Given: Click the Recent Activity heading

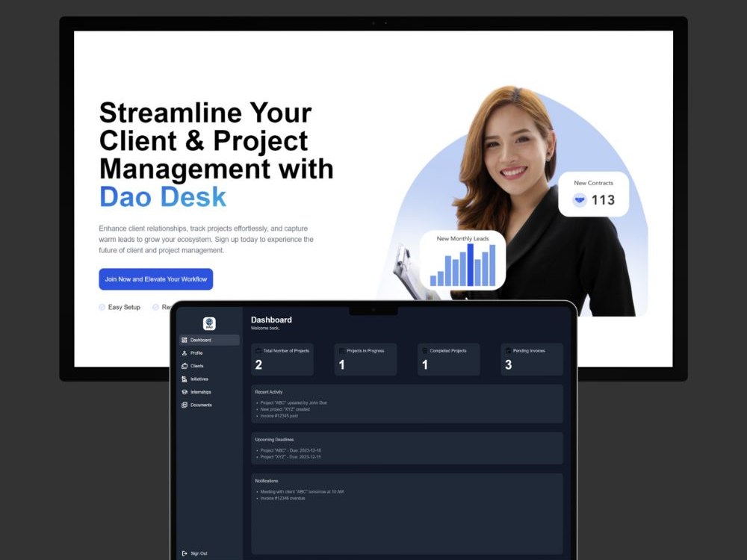Looking at the screenshot, I should [x=269, y=392].
